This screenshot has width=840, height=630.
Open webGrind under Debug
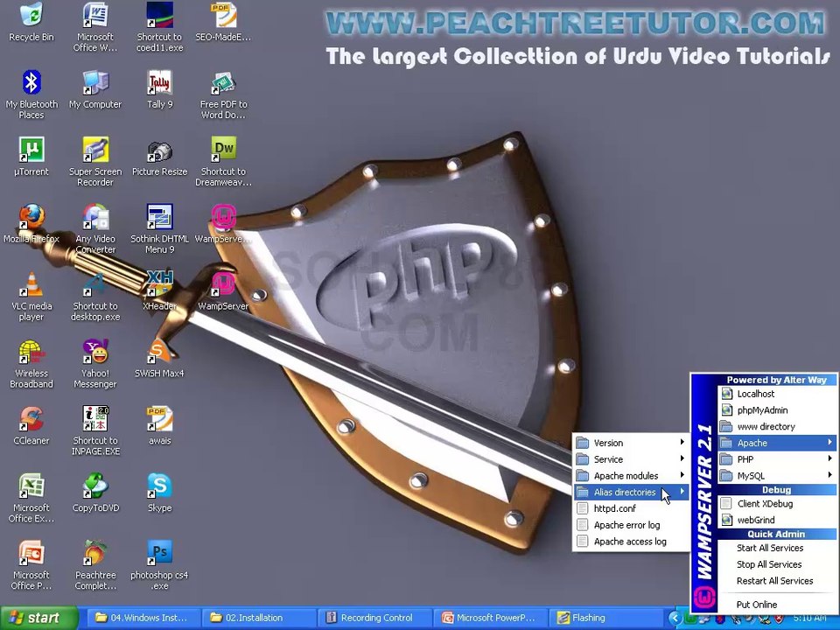click(777, 520)
